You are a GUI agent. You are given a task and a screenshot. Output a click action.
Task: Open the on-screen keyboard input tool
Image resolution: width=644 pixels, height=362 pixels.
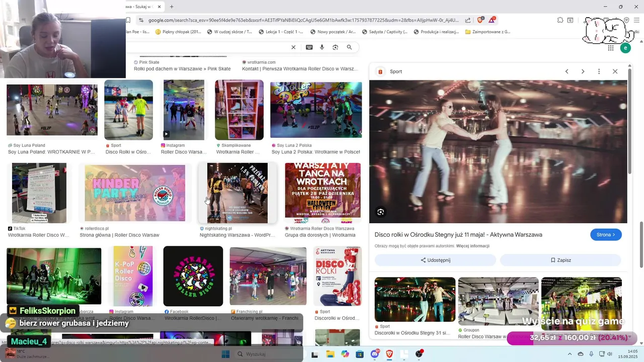[x=309, y=47]
